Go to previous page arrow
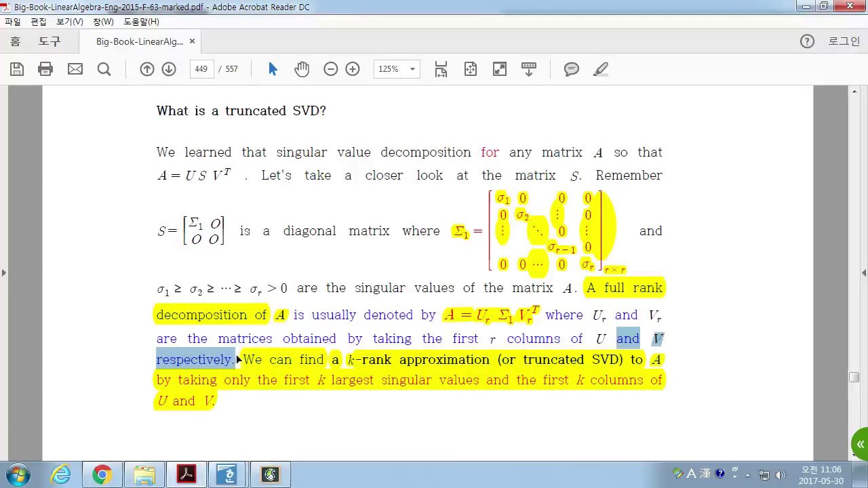The width and height of the screenshot is (868, 488). click(x=147, y=69)
